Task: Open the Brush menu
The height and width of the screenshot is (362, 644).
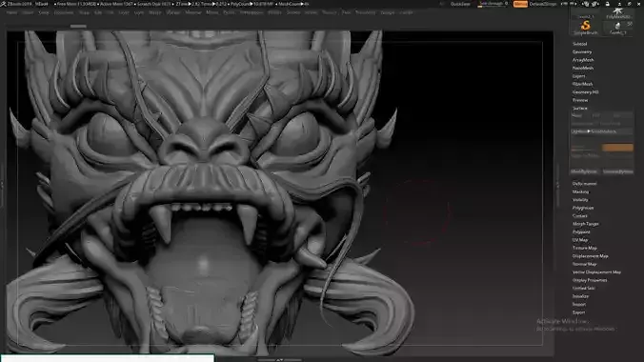Action: tap(28, 12)
